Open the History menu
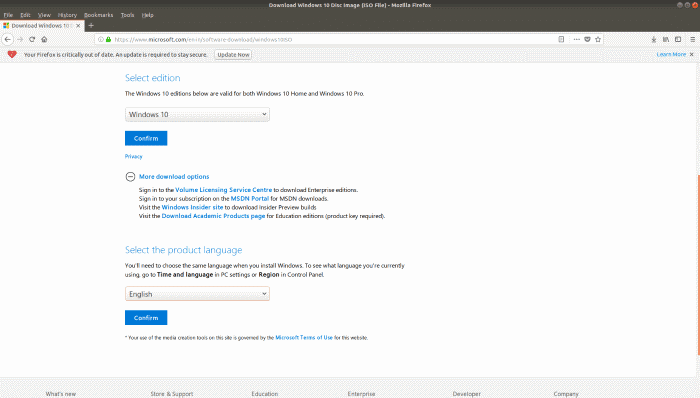The width and height of the screenshot is (700, 398). tap(67, 15)
